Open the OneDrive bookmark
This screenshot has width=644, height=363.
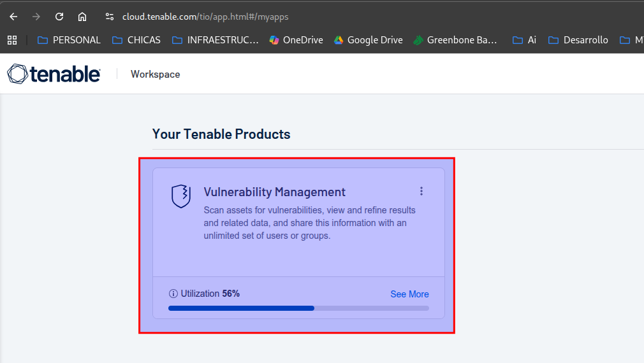click(x=296, y=40)
